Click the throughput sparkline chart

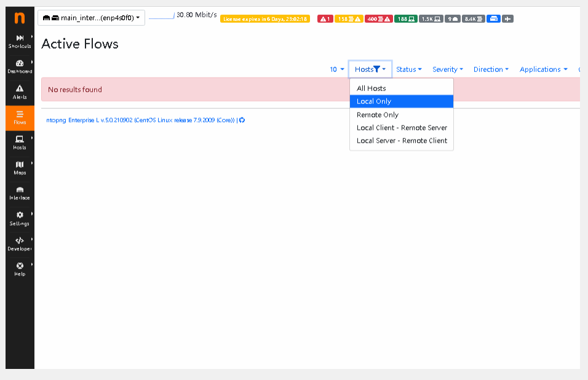coord(162,16)
